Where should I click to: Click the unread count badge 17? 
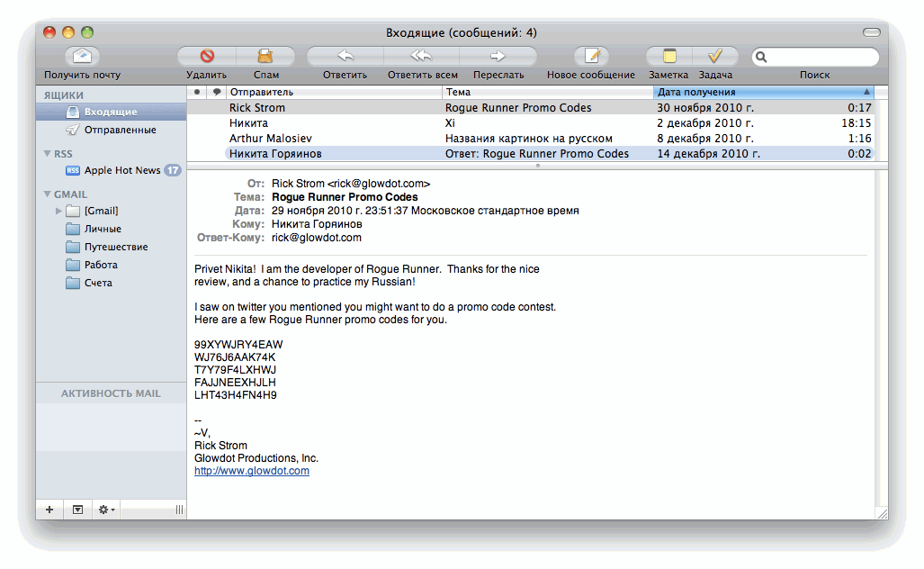click(172, 170)
